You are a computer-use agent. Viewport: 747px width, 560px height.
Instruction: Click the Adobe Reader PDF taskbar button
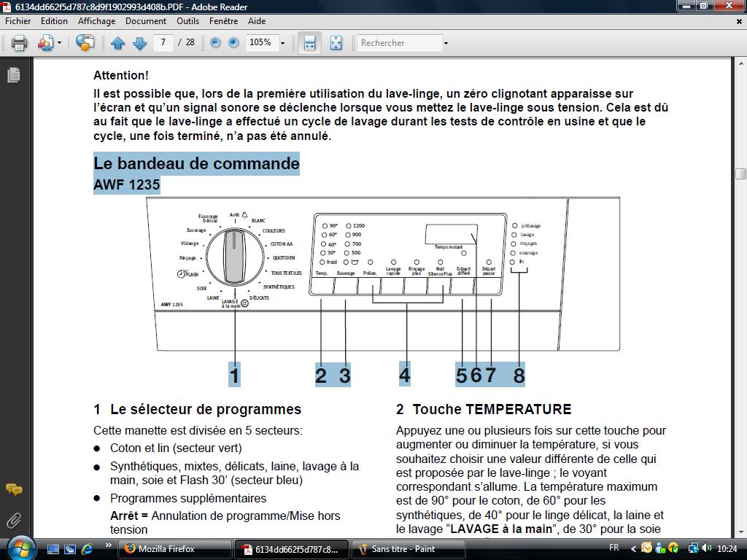tap(291, 549)
